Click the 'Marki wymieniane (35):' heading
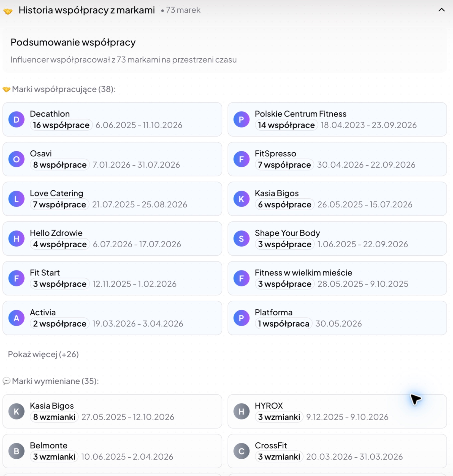The image size is (453, 476). [x=55, y=381]
